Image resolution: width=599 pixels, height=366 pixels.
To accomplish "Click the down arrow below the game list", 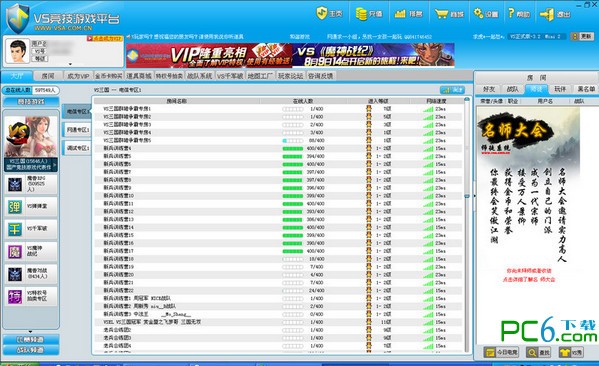I will coord(31,332).
